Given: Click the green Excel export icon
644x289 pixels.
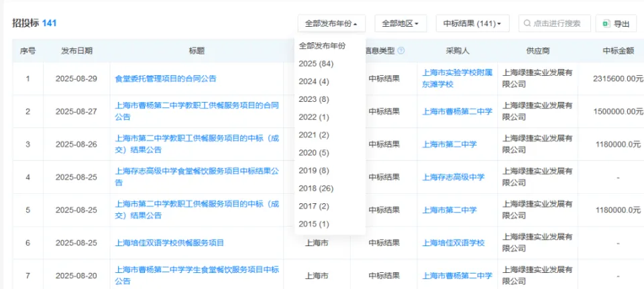Looking at the screenshot, I should point(606,23).
